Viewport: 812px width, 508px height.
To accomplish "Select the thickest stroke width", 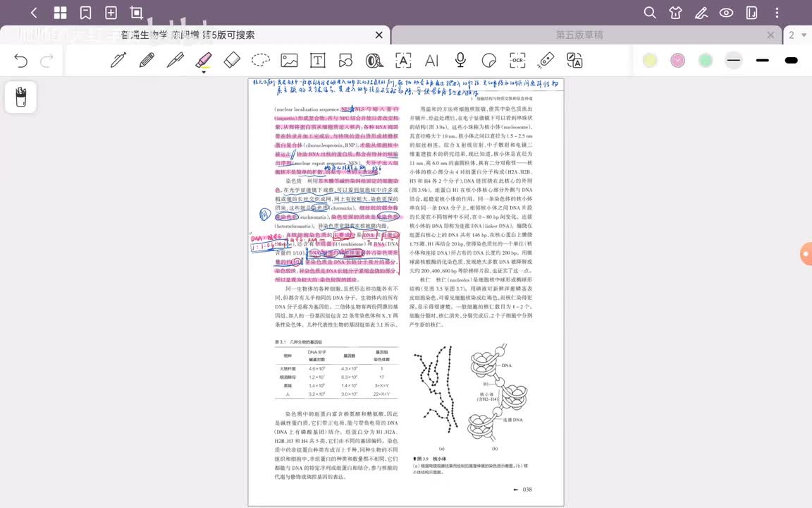I will click(792, 60).
